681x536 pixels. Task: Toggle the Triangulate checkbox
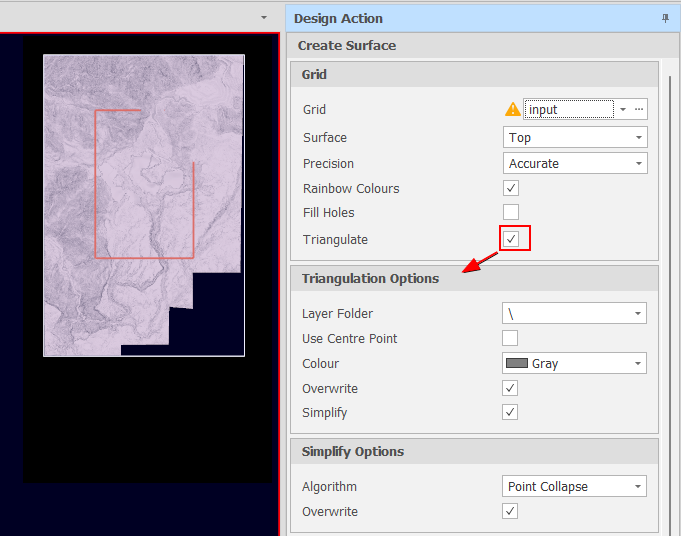511,238
